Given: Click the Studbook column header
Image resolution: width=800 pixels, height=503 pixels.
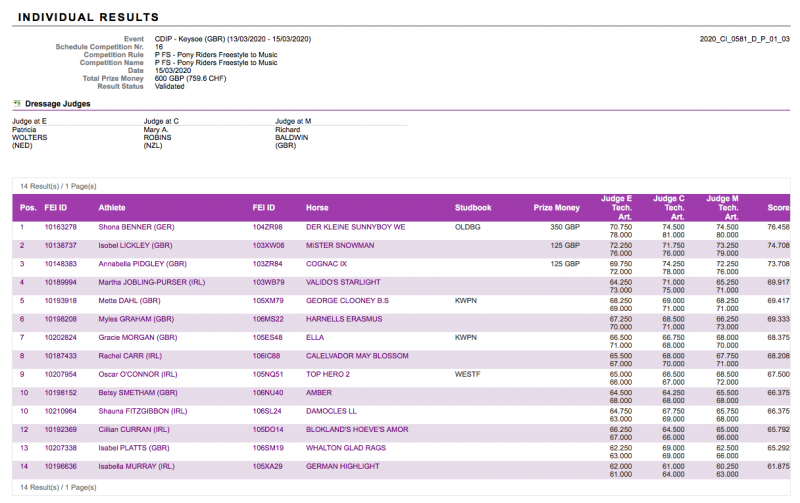Looking at the screenshot, I should pos(473,208).
